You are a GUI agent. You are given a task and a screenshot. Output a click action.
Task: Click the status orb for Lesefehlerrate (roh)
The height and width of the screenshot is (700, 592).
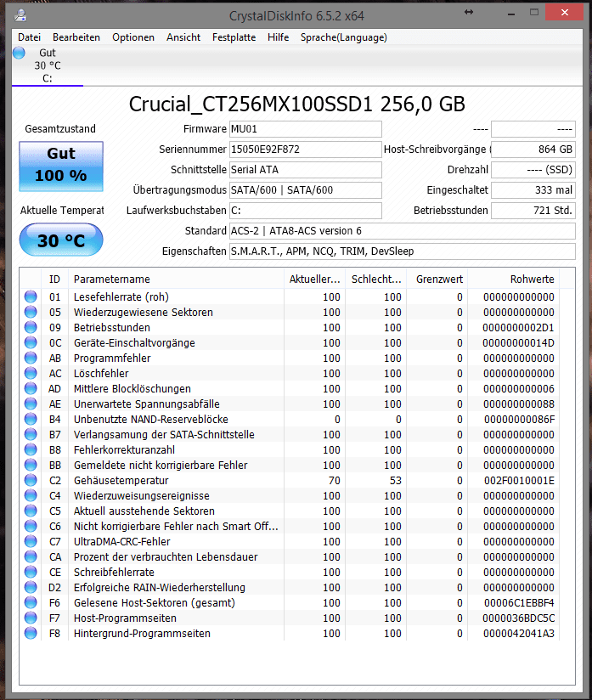pyautogui.click(x=31, y=296)
